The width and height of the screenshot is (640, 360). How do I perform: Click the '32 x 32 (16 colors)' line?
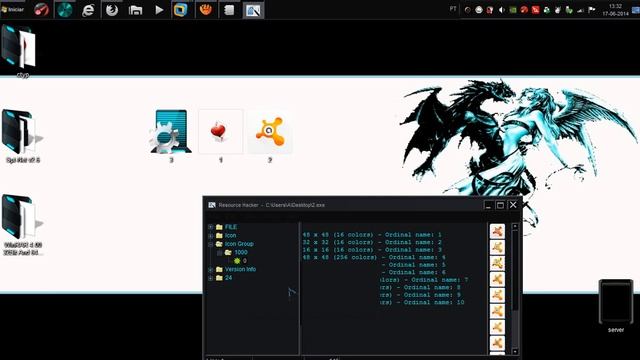[372, 242]
